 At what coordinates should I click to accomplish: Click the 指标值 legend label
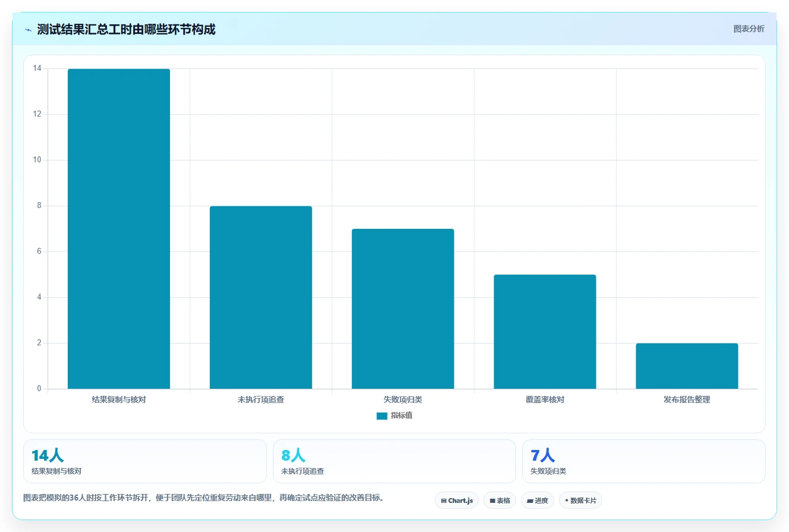[x=401, y=415]
